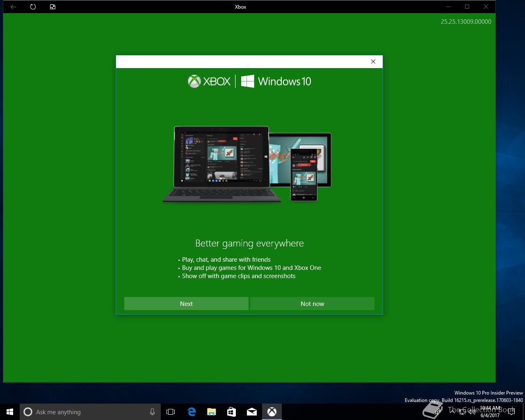Click the 'Show off with game clips' line

tap(239, 276)
